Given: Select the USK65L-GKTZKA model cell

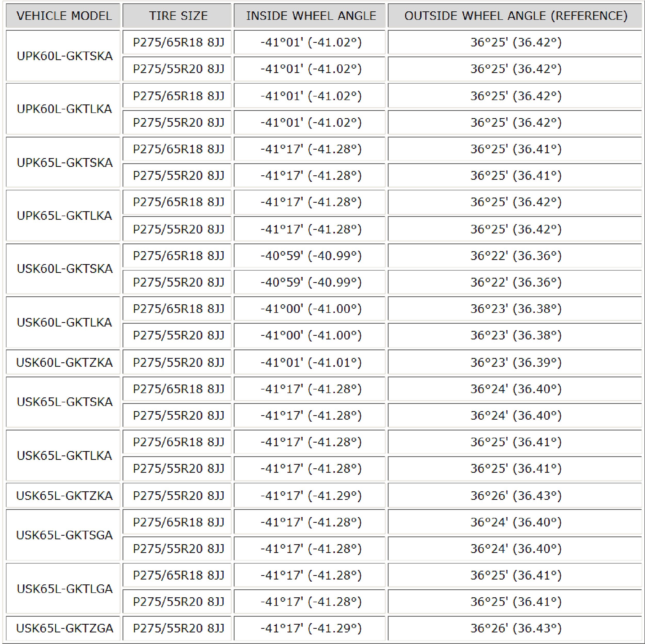Looking at the screenshot, I should [x=64, y=495].
